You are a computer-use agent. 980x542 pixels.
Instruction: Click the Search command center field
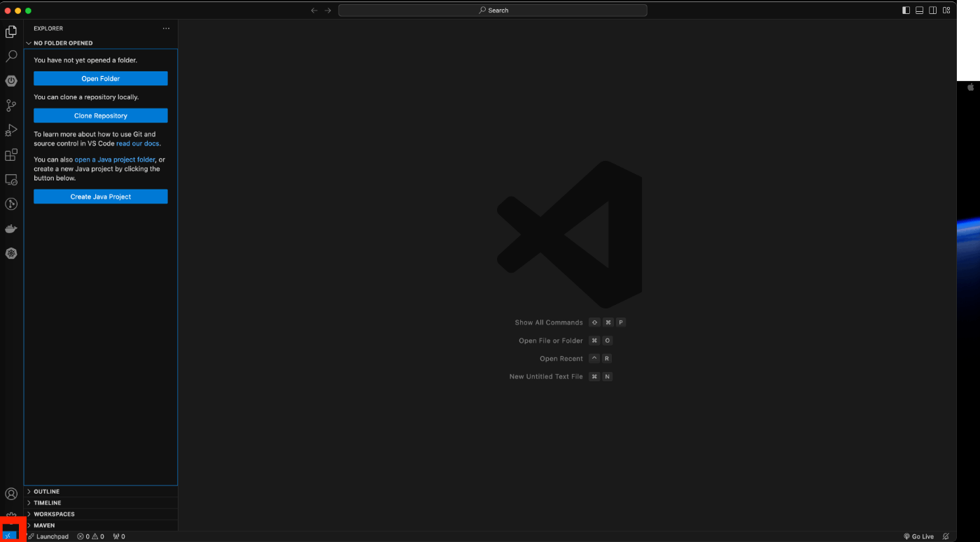coord(493,10)
